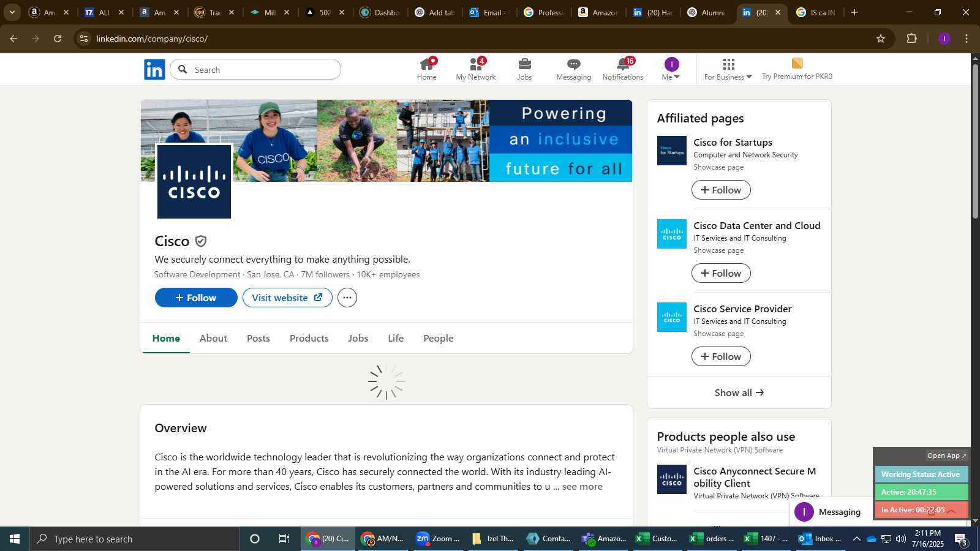Follow Cisco for Startups page
Viewport: 980px width, 551px height.
(721, 190)
